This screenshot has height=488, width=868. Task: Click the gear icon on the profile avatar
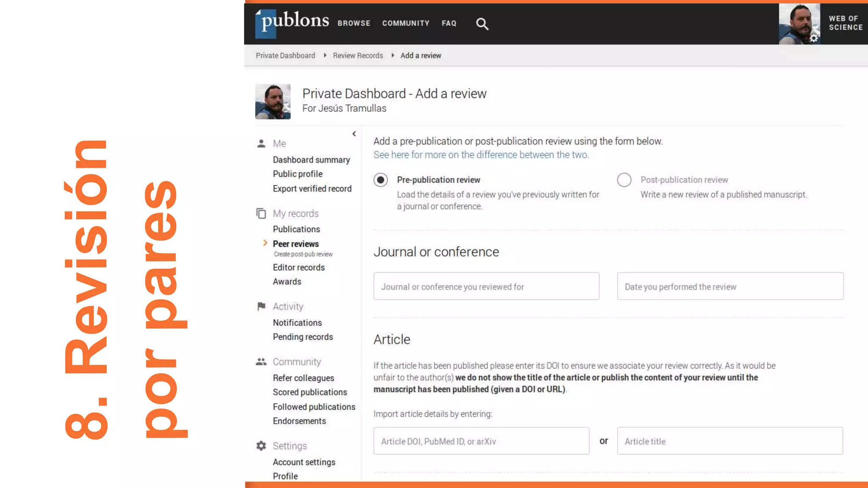tap(814, 38)
